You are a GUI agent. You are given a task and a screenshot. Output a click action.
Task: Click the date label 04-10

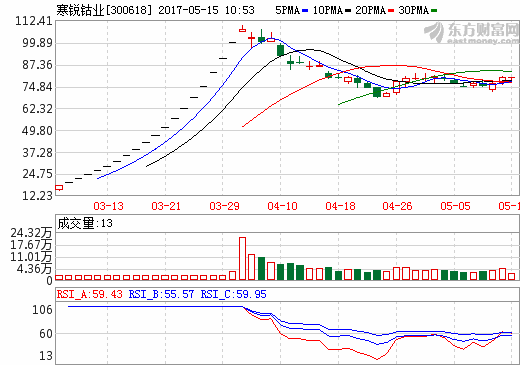[x=282, y=206]
